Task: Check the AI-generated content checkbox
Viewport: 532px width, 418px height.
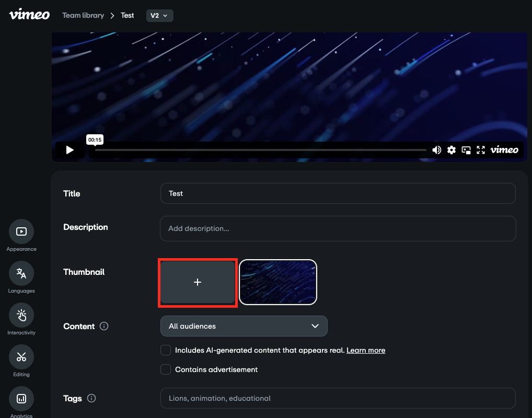Action: pos(166,350)
